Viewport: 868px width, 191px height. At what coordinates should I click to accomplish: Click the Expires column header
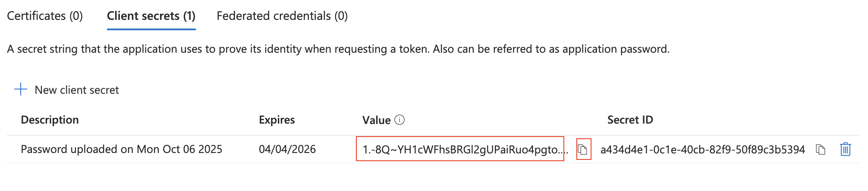point(277,120)
